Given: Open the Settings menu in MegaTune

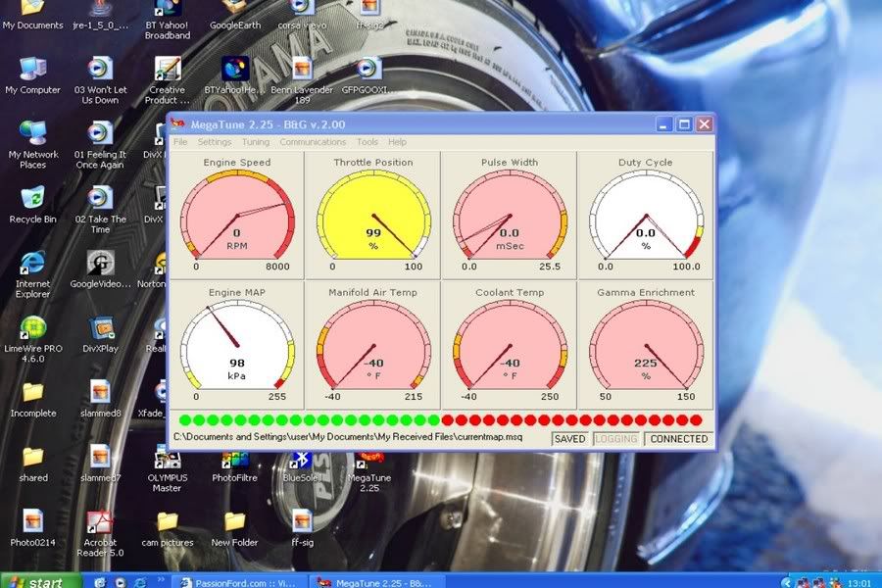Looking at the screenshot, I should [x=215, y=142].
